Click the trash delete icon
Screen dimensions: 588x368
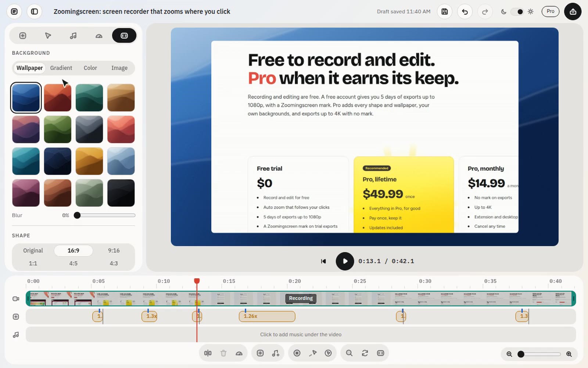tap(223, 353)
